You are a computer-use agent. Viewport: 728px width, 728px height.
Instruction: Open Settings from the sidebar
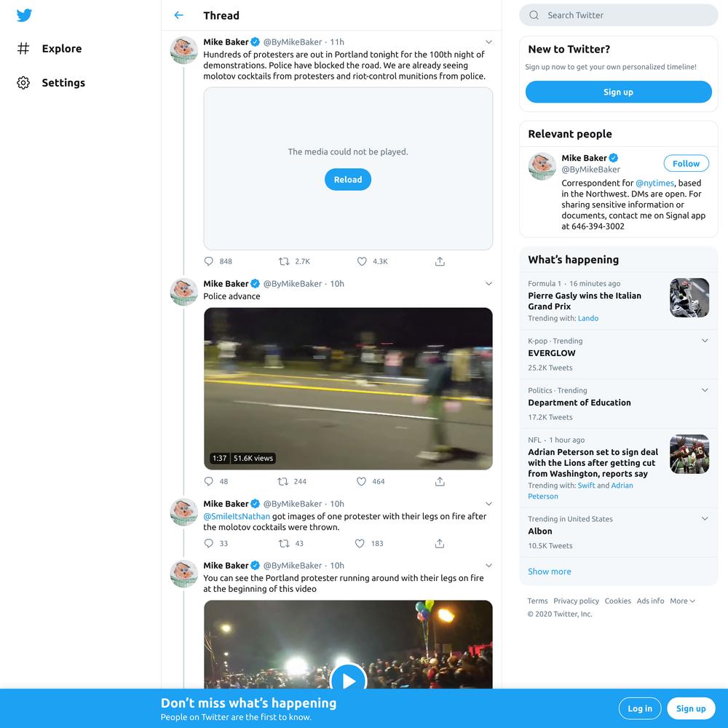pos(51,83)
